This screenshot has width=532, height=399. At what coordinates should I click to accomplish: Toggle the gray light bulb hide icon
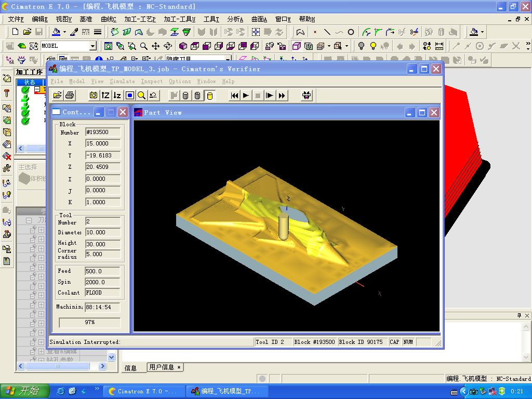[x=362, y=46]
